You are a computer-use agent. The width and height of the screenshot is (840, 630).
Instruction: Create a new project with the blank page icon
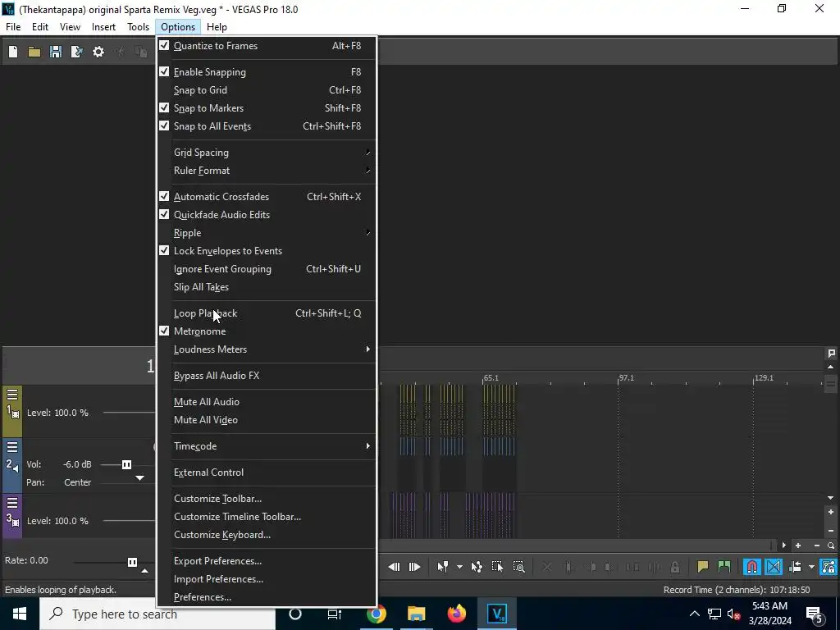[x=13, y=52]
